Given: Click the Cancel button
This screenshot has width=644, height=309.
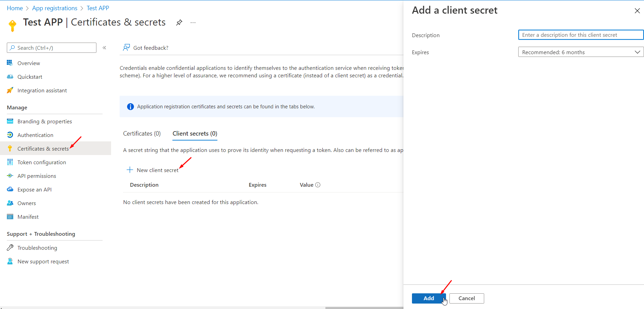Looking at the screenshot, I should (x=466, y=298).
